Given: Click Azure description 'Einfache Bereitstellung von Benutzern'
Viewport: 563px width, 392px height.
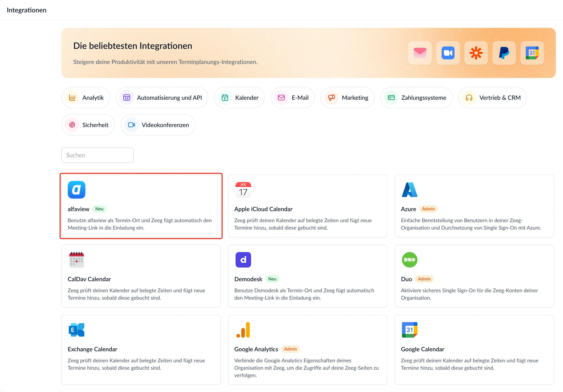Looking at the screenshot, I should click(x=471, y=224).
